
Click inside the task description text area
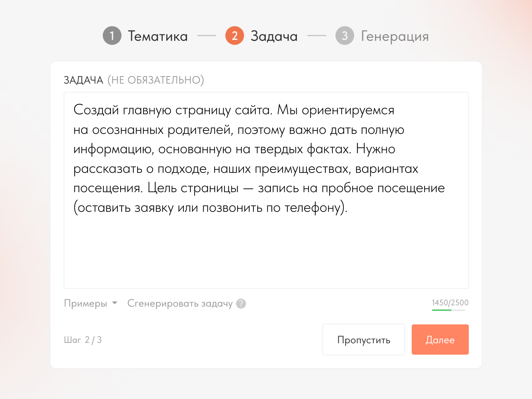pyautogui.click(x=266, y=190)
